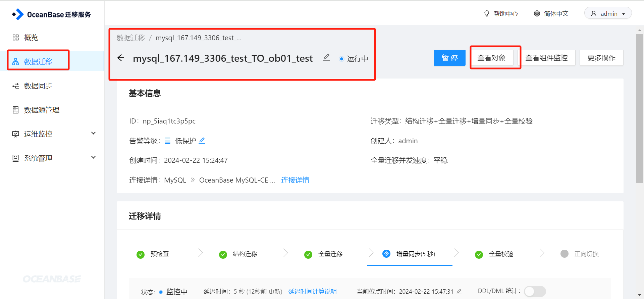Open 延迟时间计算说明 link
This screenshot has width=644, height=299.
[x=312, y=292]
